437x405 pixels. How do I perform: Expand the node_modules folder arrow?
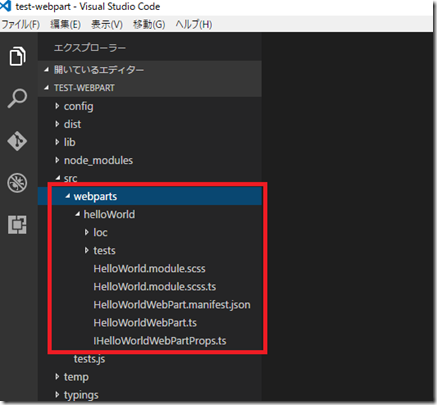[x=57, y=160]
